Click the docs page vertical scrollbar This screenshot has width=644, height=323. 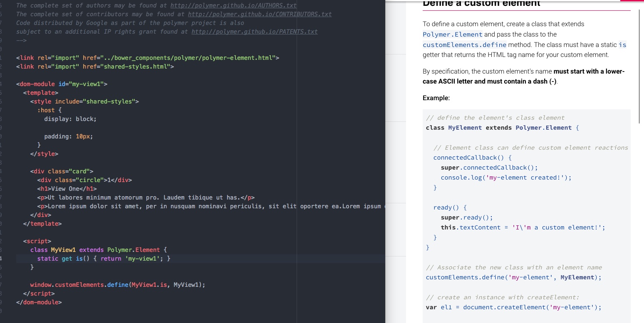(x=639, y=67)
